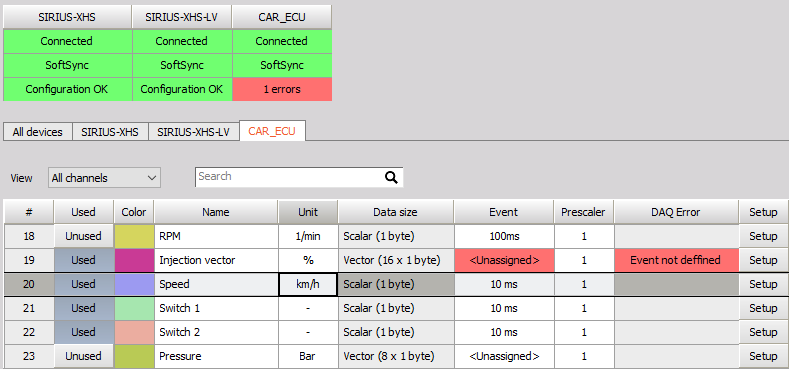Open Setup for the Speed channel
Image resolution: width=789 pixels, height=369 pixels.
click(x=763, y=284)
